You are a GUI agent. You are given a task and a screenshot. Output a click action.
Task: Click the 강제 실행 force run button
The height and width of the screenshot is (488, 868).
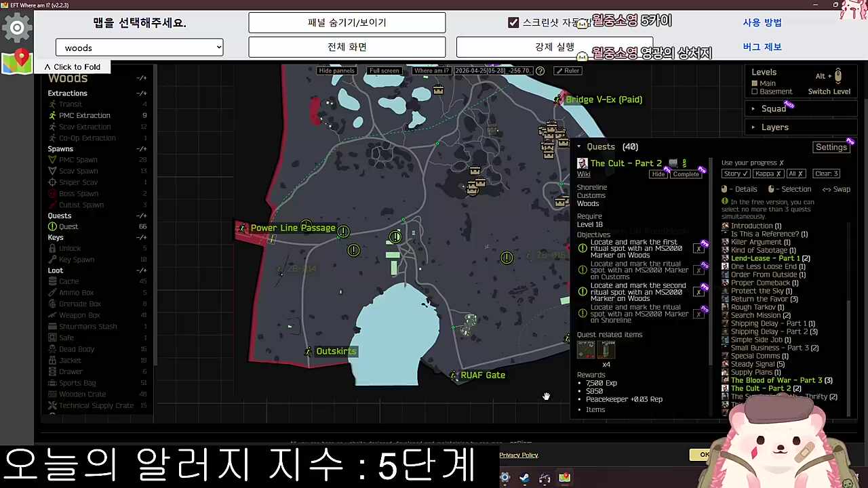[554, 47]
